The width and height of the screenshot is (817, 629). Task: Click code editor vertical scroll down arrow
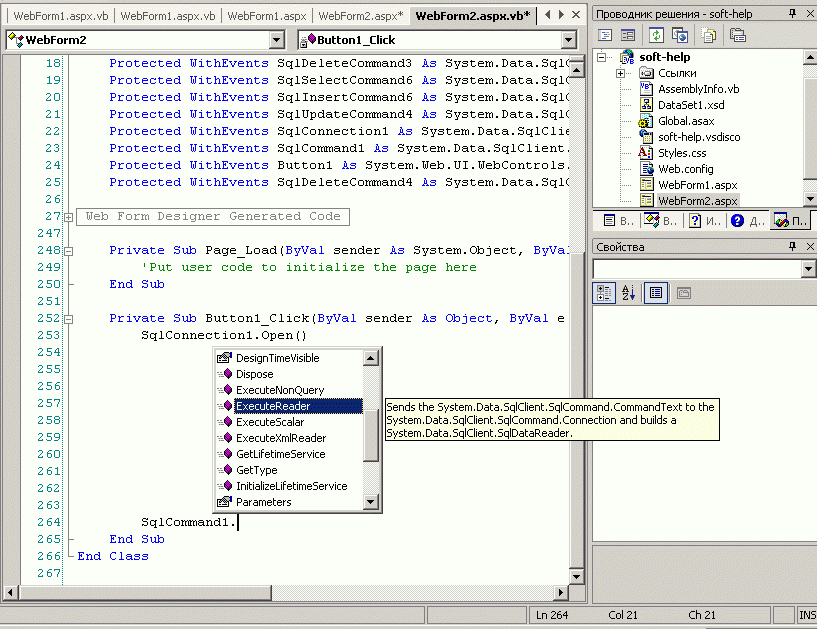(x=576, y=576)
